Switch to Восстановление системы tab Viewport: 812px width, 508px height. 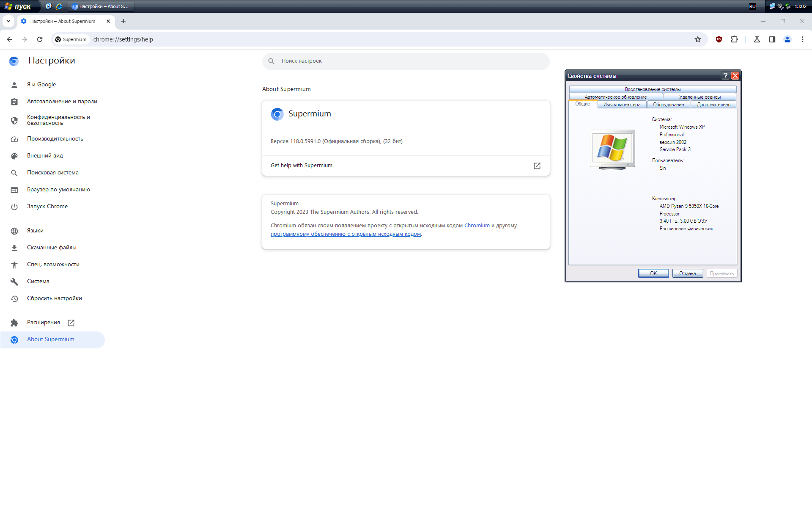pyautogui.click(x=653, y=89)
